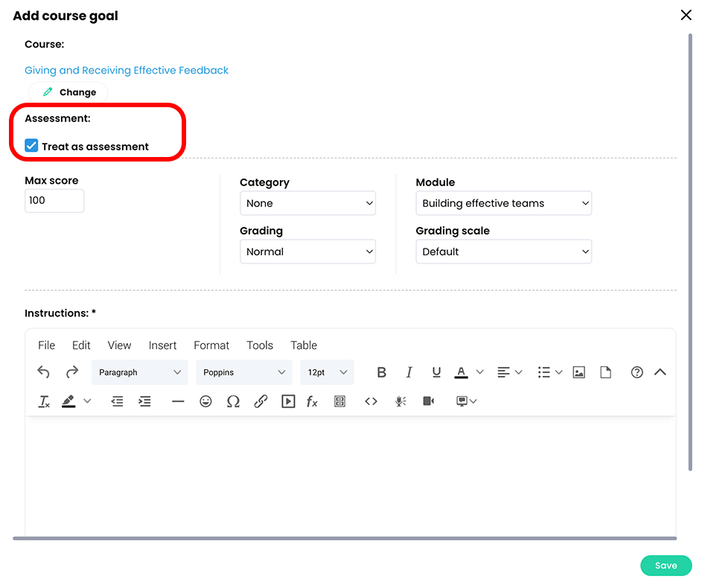Image resolution: width=705 pixels, height=588 pixels.
Task: Click the decrease indent icon
Action: click(x=117, y=401)
